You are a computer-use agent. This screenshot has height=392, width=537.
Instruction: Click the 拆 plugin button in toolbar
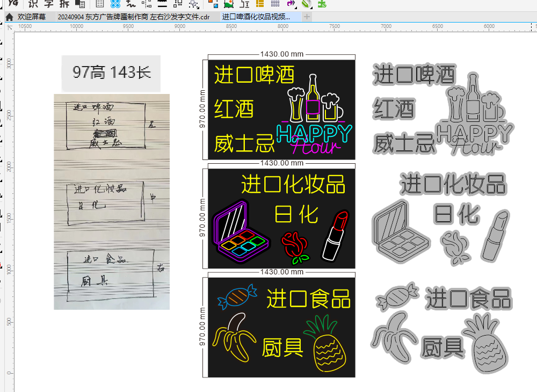(x=64, y=4)
